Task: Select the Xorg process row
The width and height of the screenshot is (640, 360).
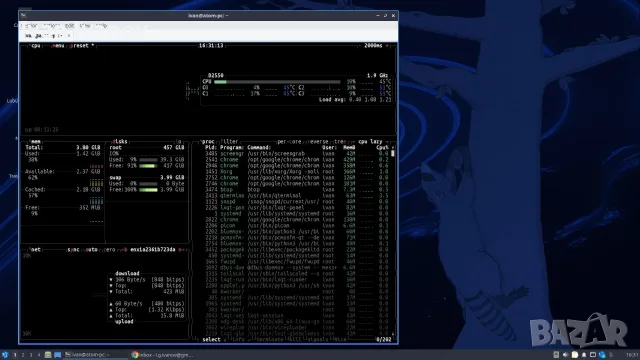Action: [x=297, y=171]
